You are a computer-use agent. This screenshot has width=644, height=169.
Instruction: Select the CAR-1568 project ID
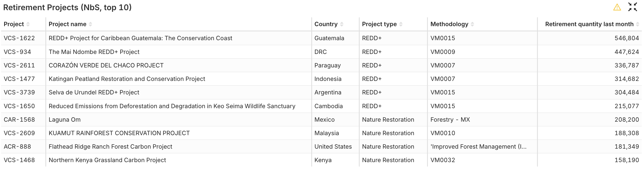(x=19, y=119)
